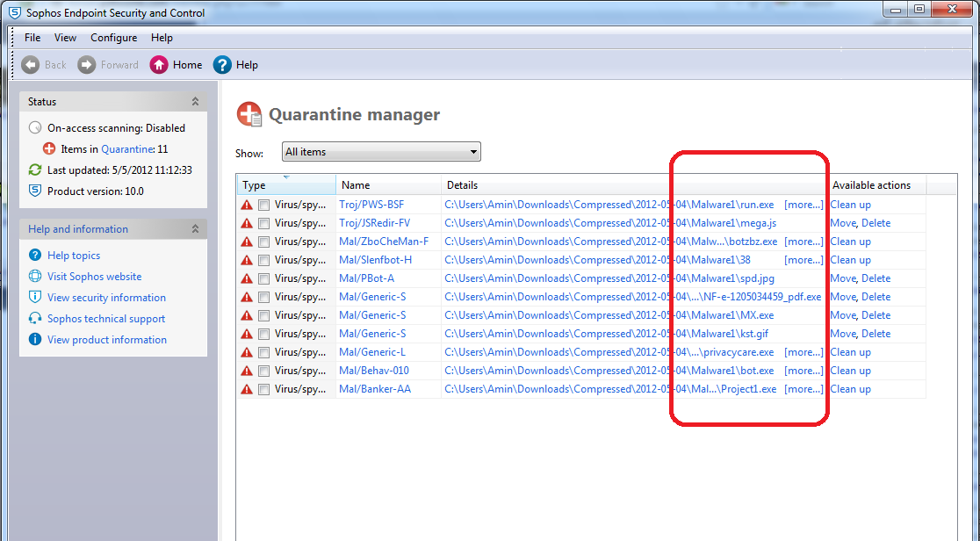Click the View product information info icon

coord(35,340)
